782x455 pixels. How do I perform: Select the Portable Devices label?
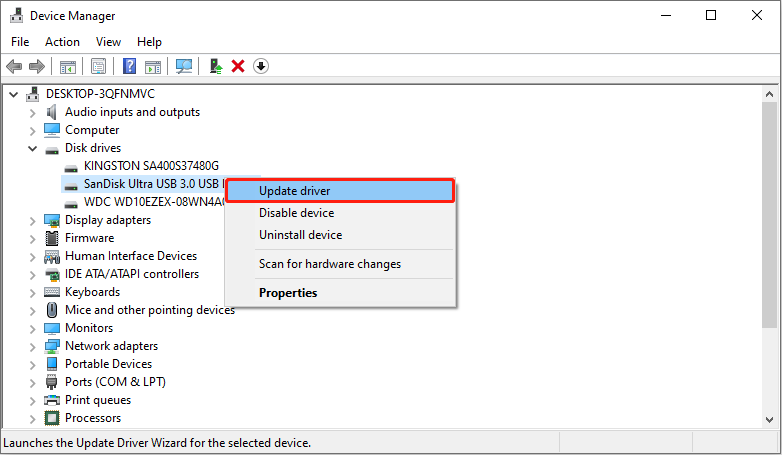click(x=108, y=364)
